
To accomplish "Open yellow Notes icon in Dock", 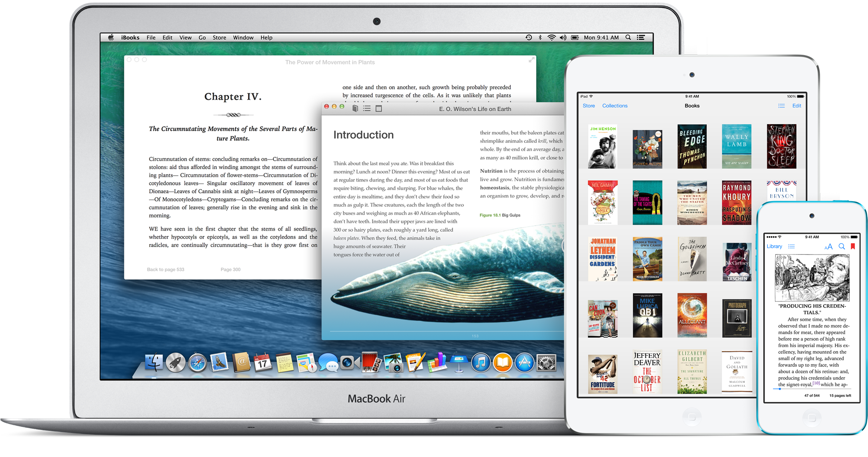I will tap(285, 363).
